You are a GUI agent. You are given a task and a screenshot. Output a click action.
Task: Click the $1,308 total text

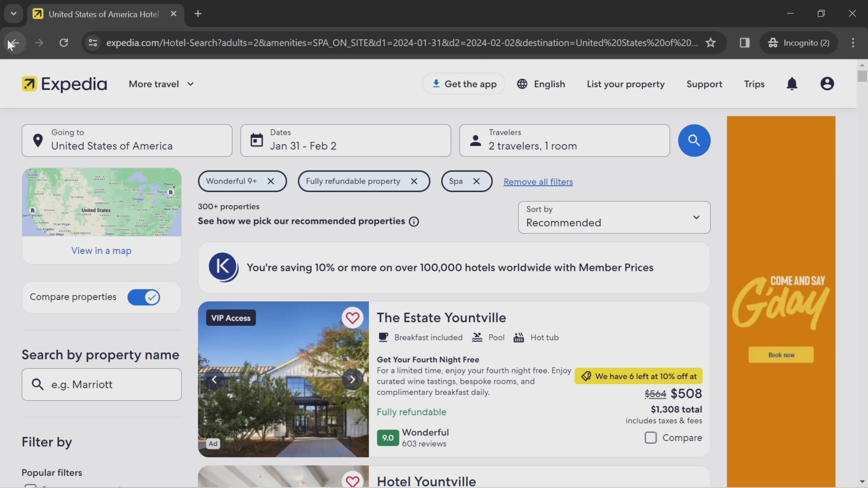676,410
